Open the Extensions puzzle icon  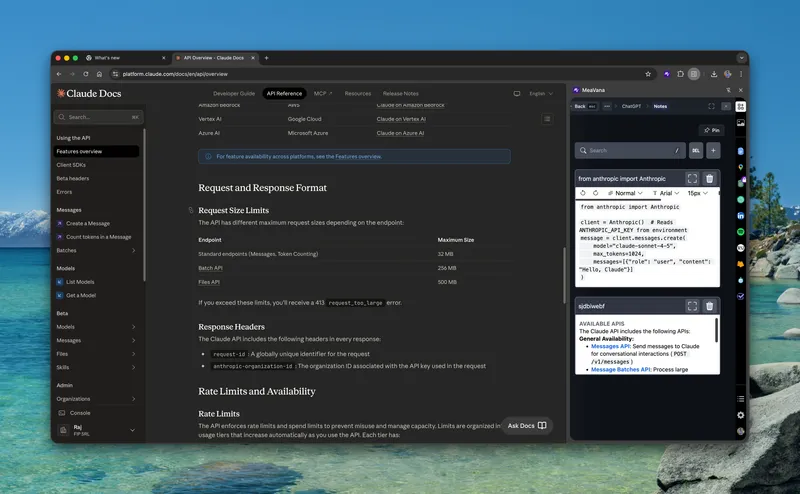coord(680,74)
